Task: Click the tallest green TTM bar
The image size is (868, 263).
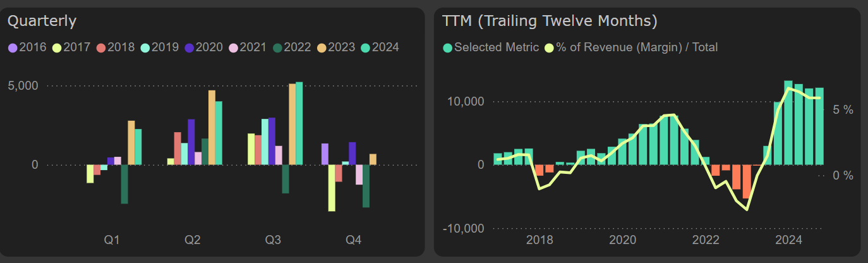Action: click(788, 123)
